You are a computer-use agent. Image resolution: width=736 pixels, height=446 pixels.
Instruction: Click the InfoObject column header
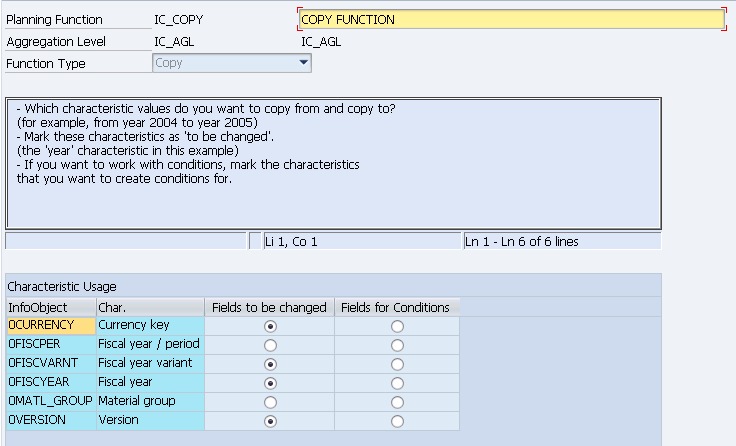(50, 307)
